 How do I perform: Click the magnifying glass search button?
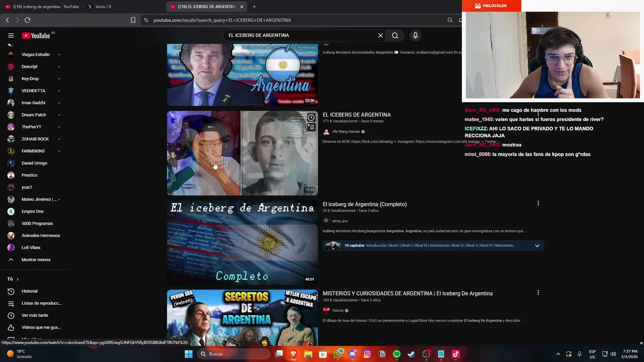click(395, 35)
